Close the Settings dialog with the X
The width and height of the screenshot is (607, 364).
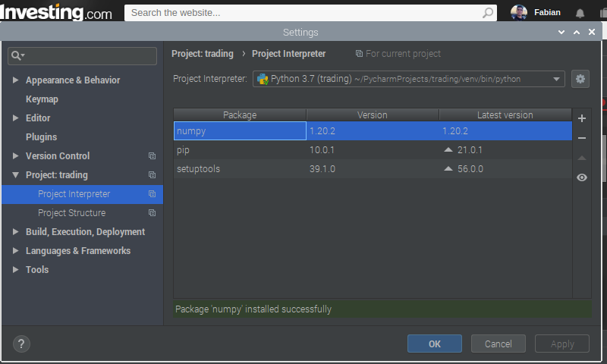(x=592, y=32)
